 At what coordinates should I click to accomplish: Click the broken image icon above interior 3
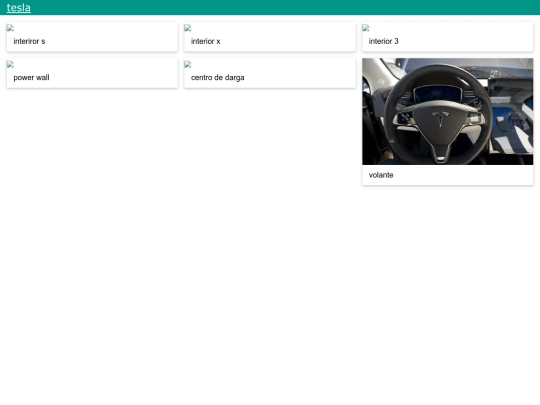366,28
